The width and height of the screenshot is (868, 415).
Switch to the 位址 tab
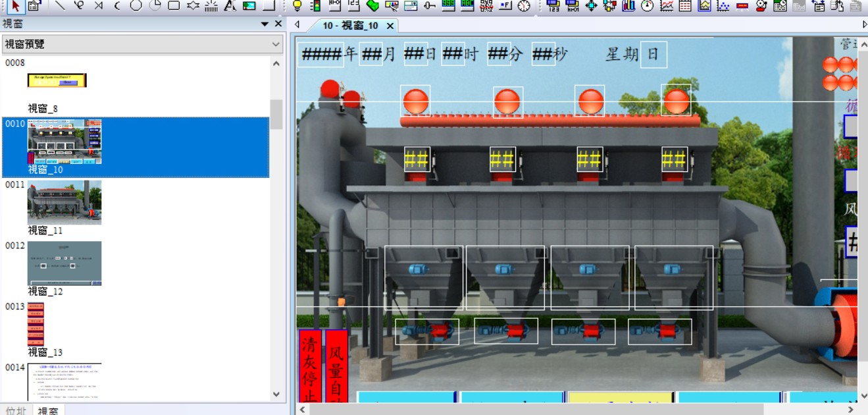pyautogui.click(x=16, y=410)
